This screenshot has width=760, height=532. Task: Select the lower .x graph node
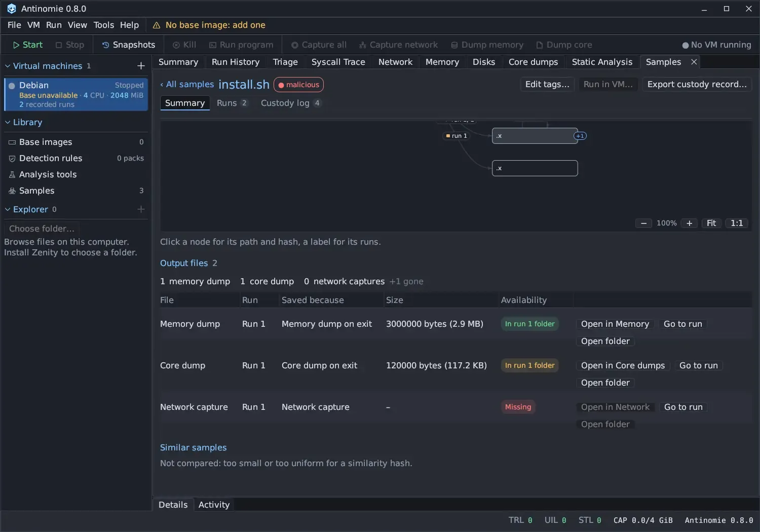[535, 168]
